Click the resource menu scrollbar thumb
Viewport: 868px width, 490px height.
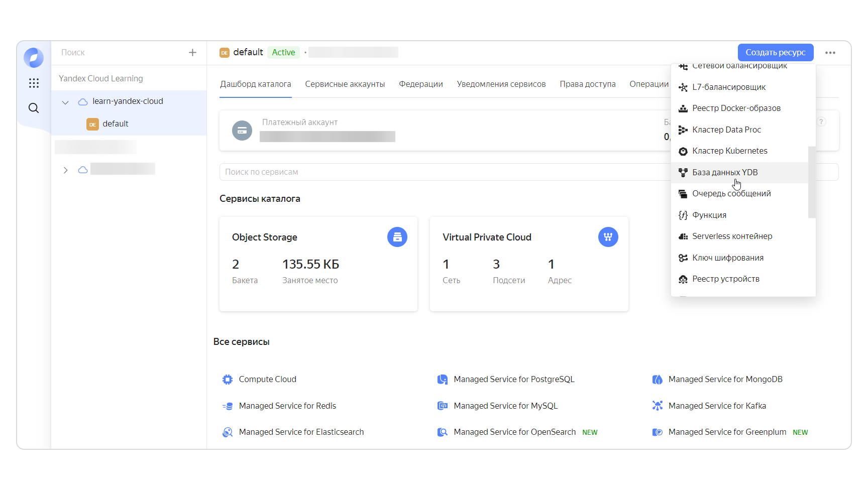pos(811,182)
